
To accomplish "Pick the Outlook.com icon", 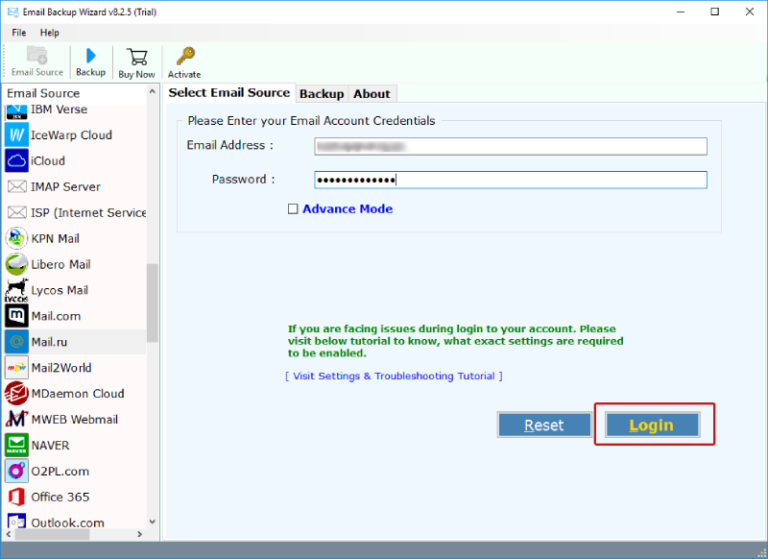I will pyautogui.click(x=17, y=520).
